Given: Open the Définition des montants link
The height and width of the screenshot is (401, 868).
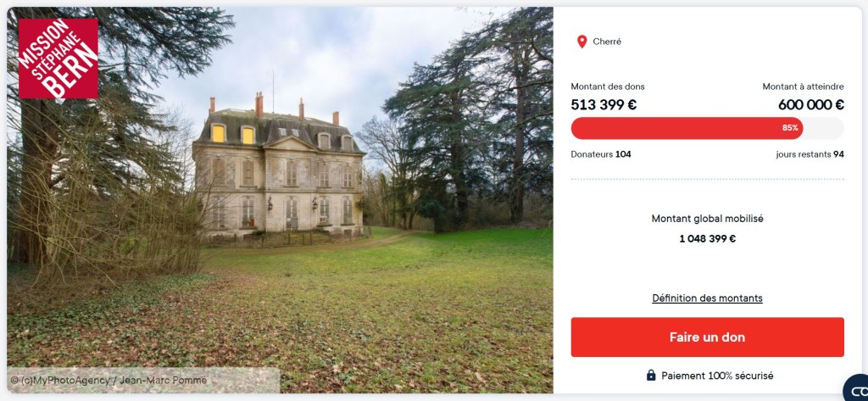Looking at the screenshot, I should [x=707, y=298].
